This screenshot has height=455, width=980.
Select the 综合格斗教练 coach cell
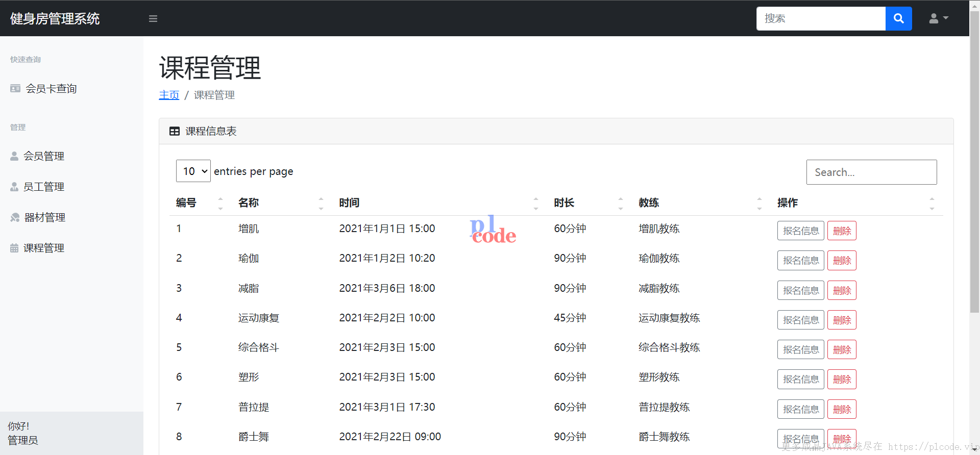click(x=669, y=347)
